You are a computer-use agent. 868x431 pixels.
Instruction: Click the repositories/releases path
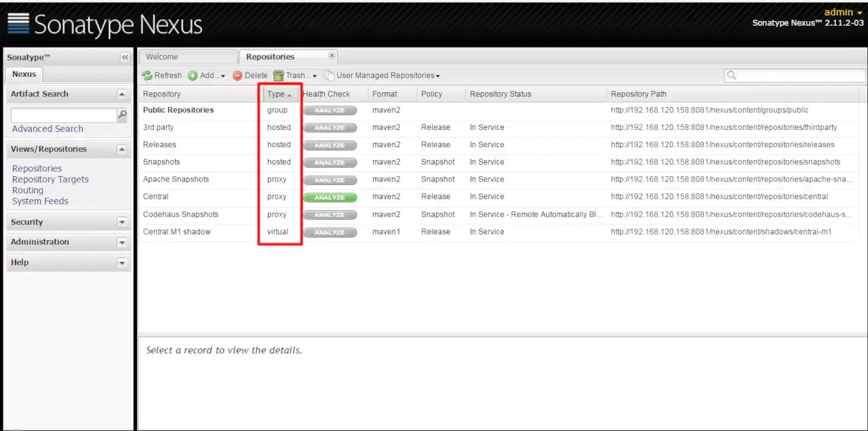(722, 144)
